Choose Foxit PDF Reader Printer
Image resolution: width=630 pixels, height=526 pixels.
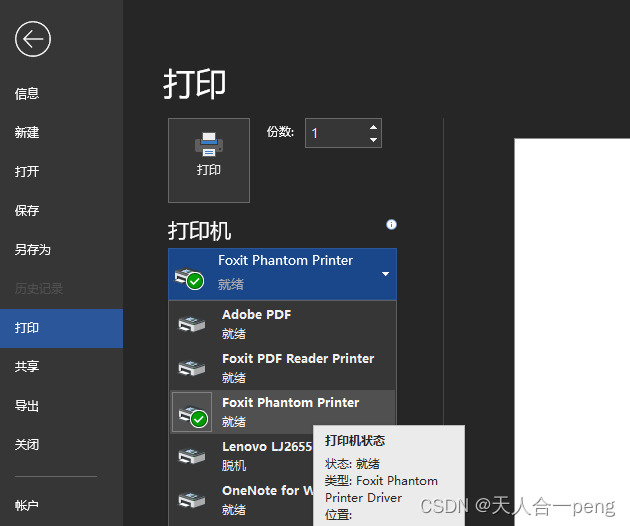tap(282, 368)
